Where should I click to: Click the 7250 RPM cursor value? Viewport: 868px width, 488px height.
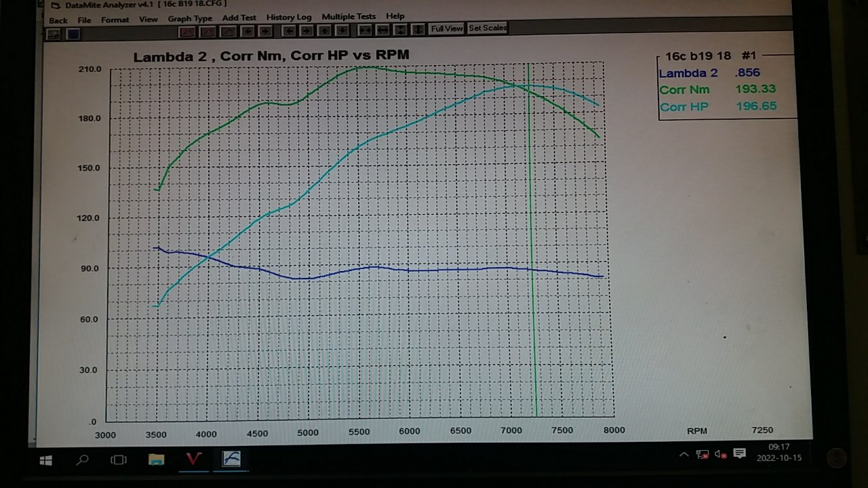pyautogui.click(x=762, y=430)
